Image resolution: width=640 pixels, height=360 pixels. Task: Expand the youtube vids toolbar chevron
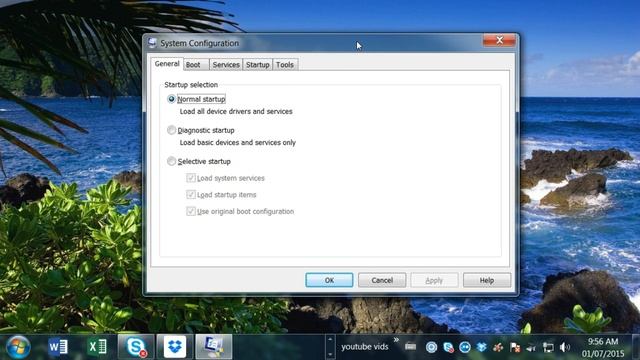tap(396, 340)
